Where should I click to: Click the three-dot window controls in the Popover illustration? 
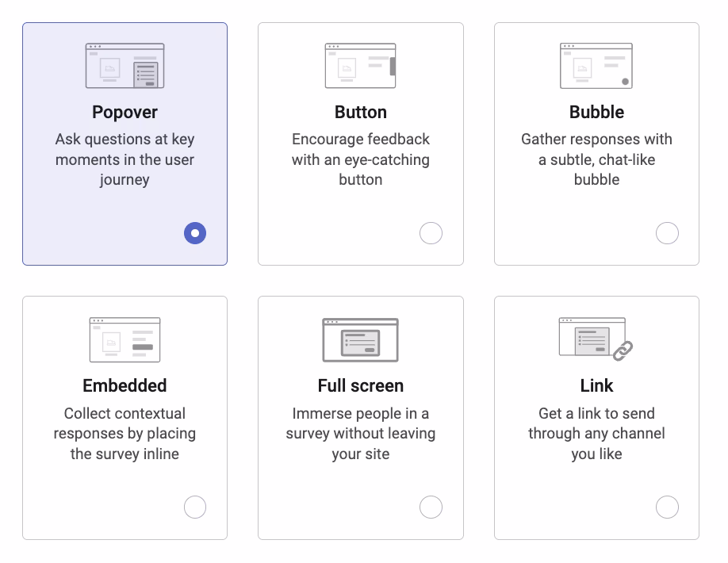[97, 47]
